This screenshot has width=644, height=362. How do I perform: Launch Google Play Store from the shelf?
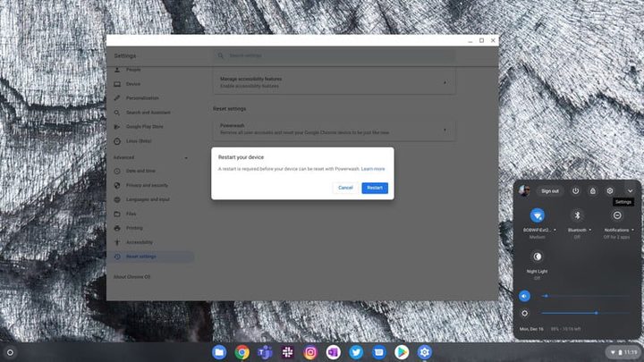tap(402, 352)
